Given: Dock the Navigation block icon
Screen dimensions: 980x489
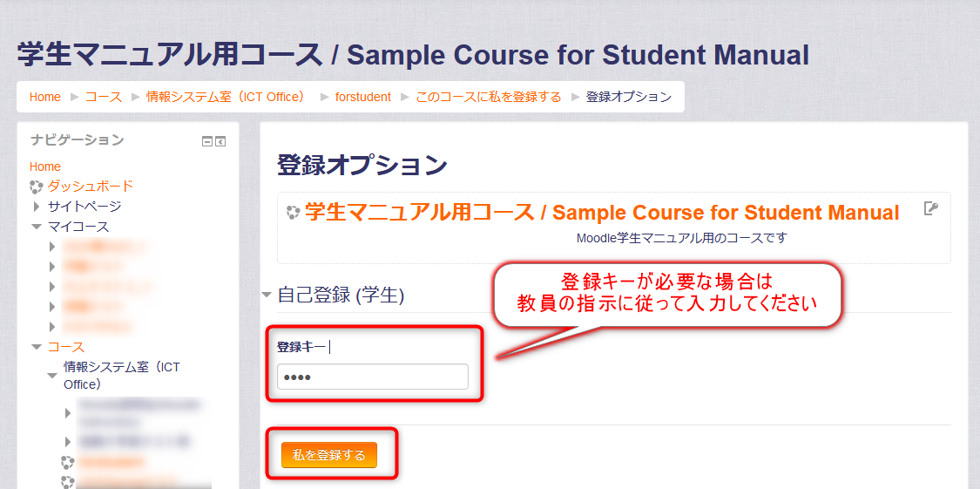Looking at the screenshot, I should pos(220,142).
